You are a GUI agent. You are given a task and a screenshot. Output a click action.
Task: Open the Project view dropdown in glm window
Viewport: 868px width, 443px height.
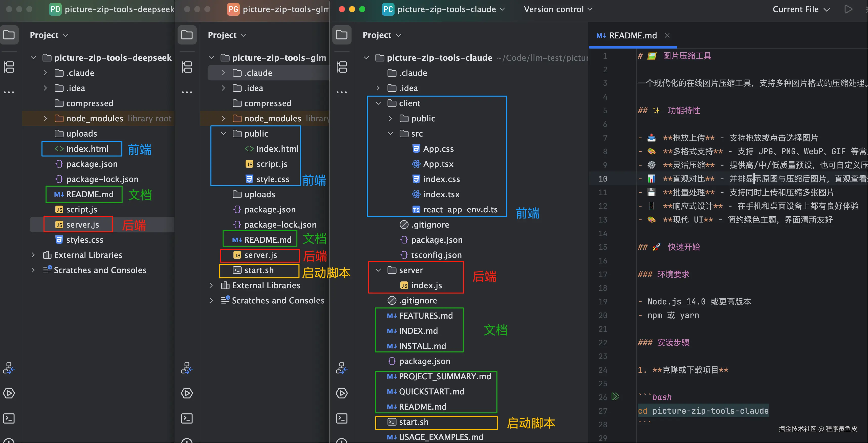[227, 35]
